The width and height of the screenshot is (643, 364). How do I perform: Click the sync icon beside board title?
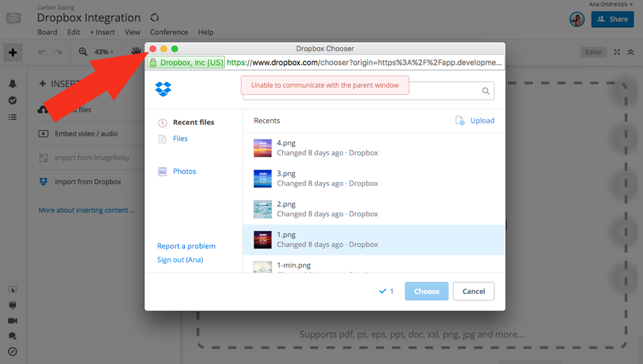[154, 18]
